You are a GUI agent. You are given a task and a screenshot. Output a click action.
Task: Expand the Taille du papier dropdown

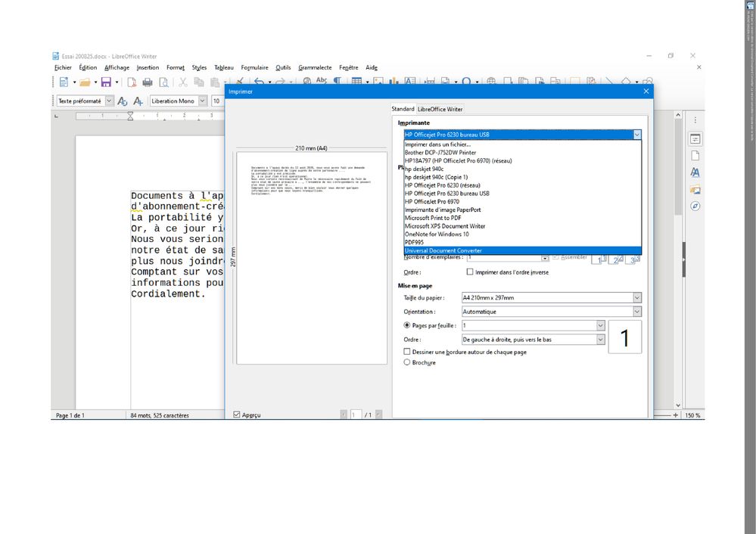tap(637, 298)
